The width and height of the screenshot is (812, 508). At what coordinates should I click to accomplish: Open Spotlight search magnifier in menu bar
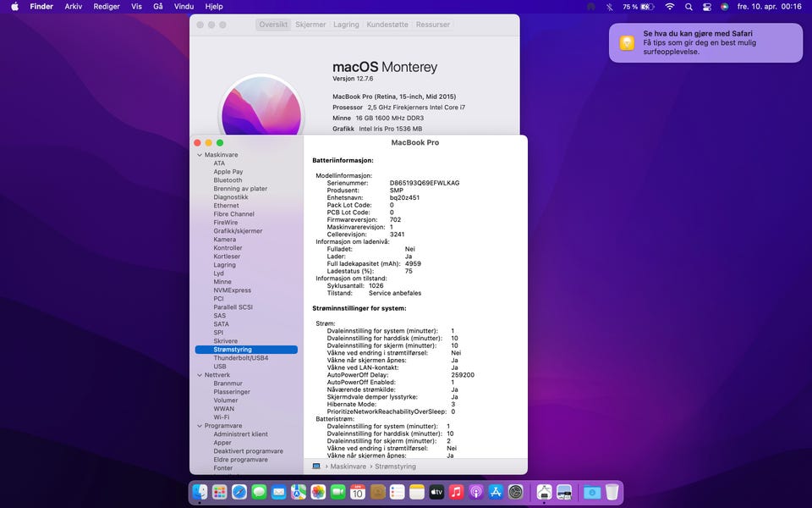click(x=689, y=7)
